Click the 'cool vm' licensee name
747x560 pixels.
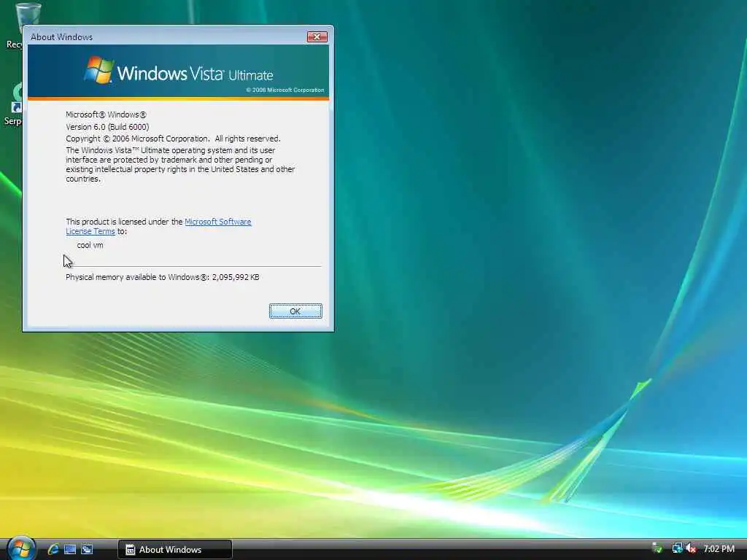click(90, 245)
